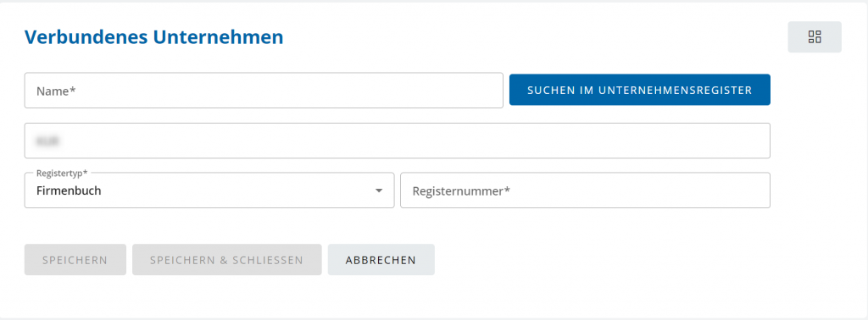Image resolution: width=868 pixels, height=320 pixels.
Task: Click Speichern & Schliessen
Action: (x=226, y=260)
